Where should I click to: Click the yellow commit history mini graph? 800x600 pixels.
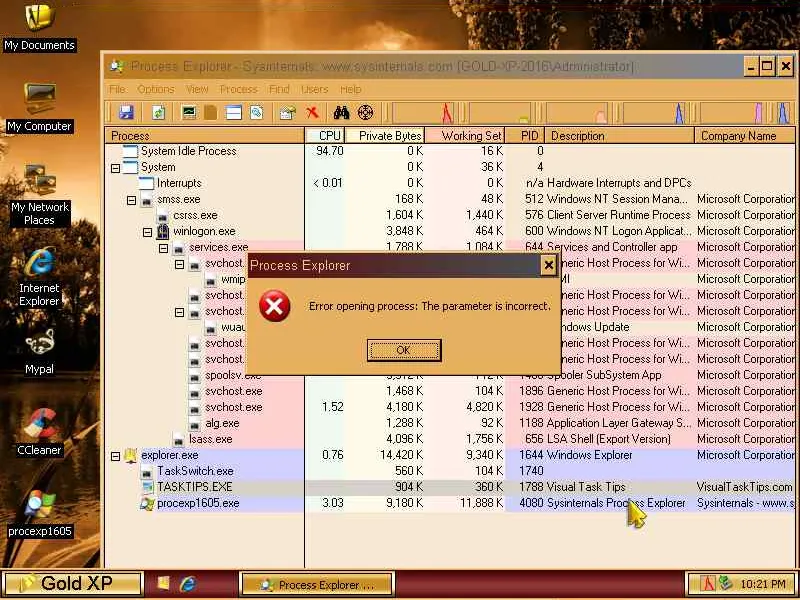501,113
